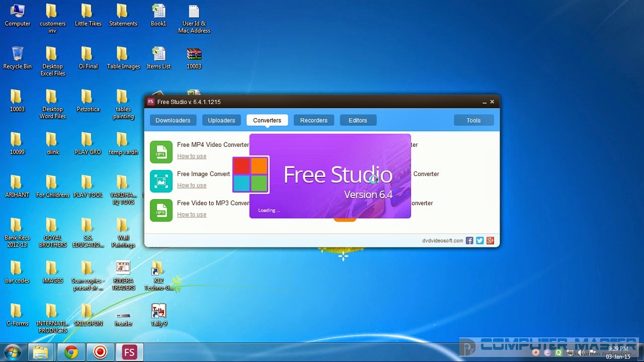The height and width of the screenshot is (362, 644).
Task: Minimize the Free Studio window
Action: pos(485,102)
